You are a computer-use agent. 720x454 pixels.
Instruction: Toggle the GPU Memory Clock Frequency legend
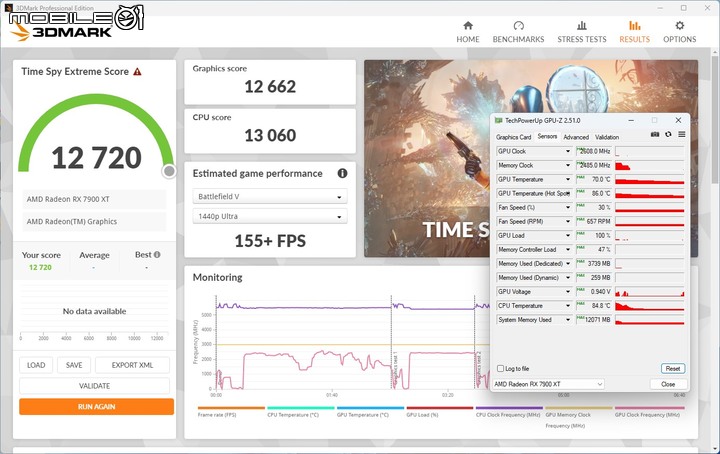(579, 417)
